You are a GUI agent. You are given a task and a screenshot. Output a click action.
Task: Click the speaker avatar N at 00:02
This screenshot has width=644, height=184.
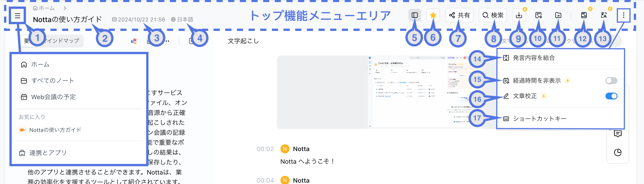285,149
